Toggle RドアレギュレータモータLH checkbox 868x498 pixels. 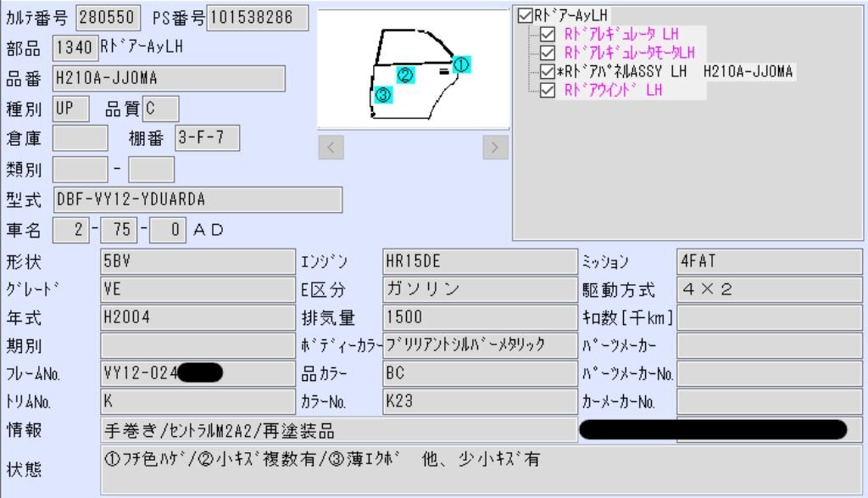[548, 53]
